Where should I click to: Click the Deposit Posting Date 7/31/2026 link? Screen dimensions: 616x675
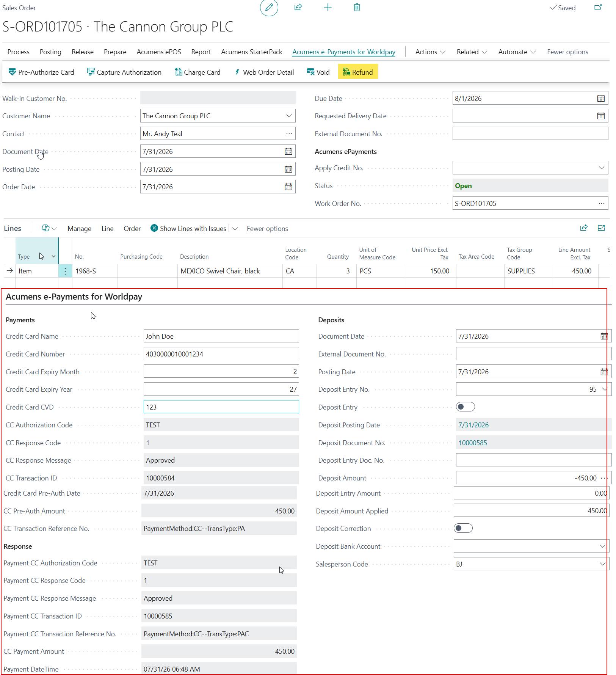click(473, 425)
